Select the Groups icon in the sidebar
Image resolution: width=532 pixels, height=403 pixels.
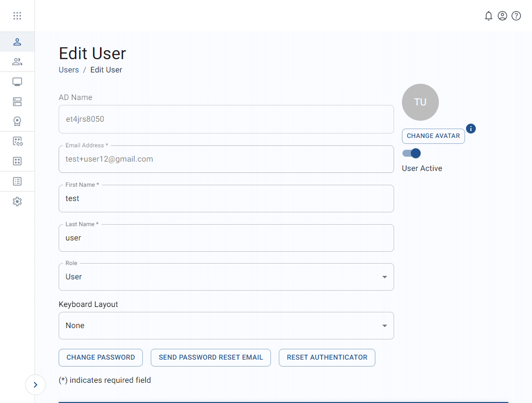point(17,62)
